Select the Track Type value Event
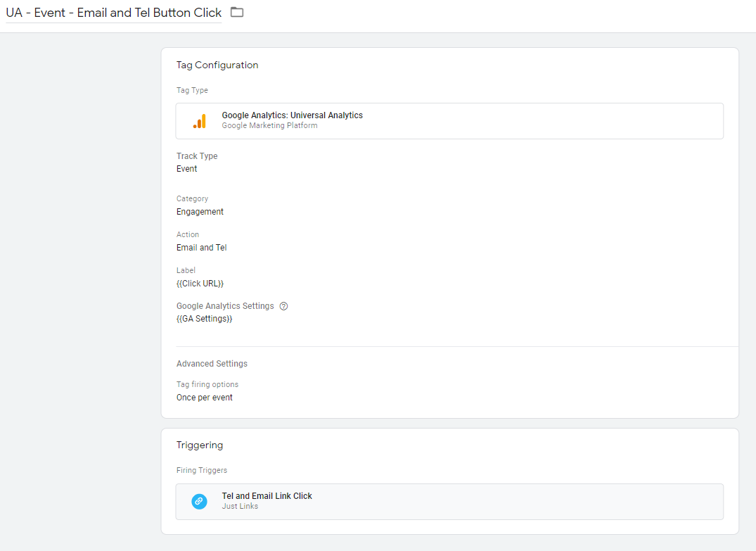Viewport: 756px width, 551px height. click(x=187, y=169)
